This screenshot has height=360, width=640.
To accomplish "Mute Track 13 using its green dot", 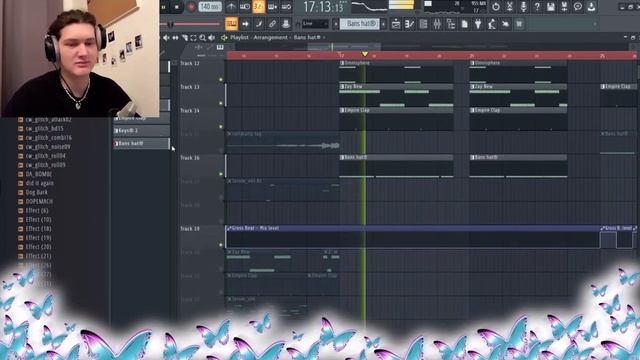I will [x=221, y=103].
